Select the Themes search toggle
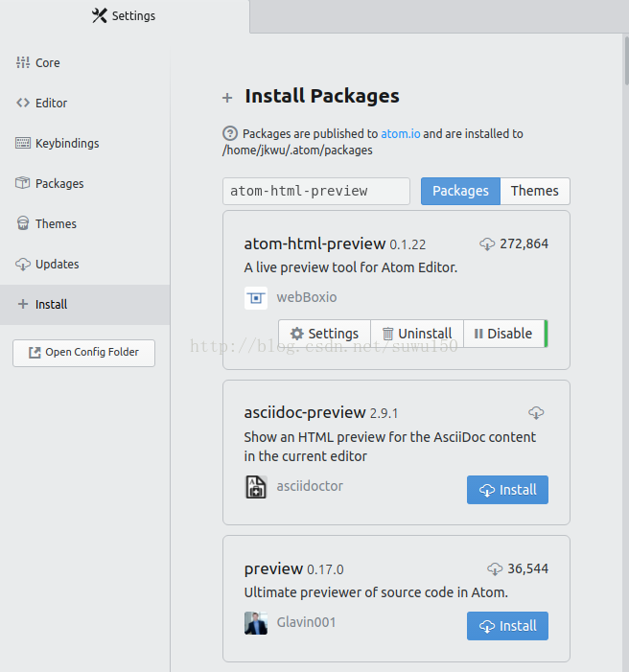Screen dimensions: 629x672 (x=535, y=191)
